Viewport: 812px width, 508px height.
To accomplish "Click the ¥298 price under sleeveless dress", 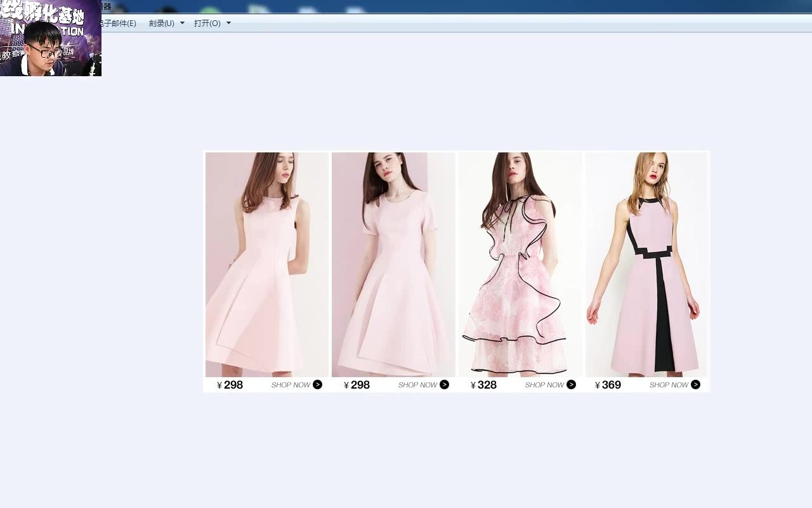I will tap(230, 385).
